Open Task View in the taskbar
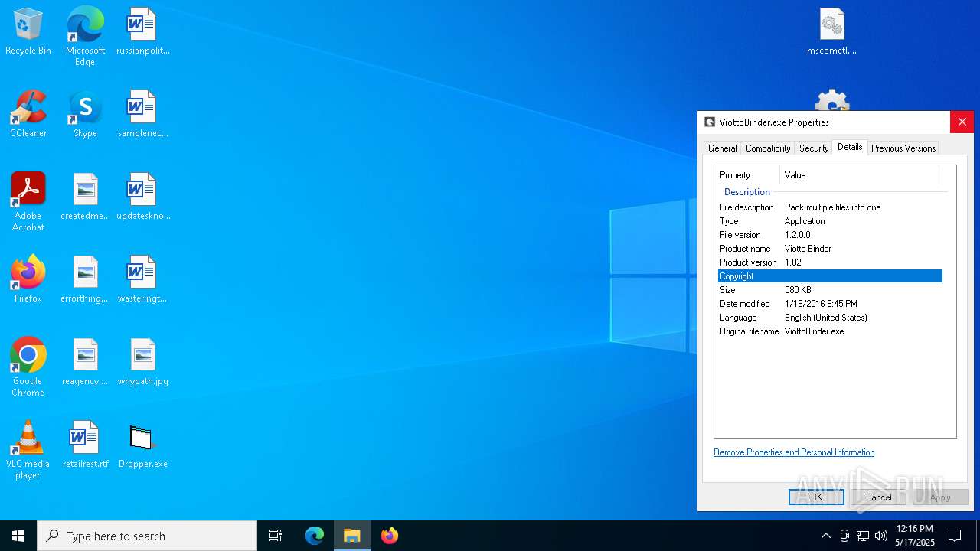Viewport: 980px width, 551px height. point(276,536)
